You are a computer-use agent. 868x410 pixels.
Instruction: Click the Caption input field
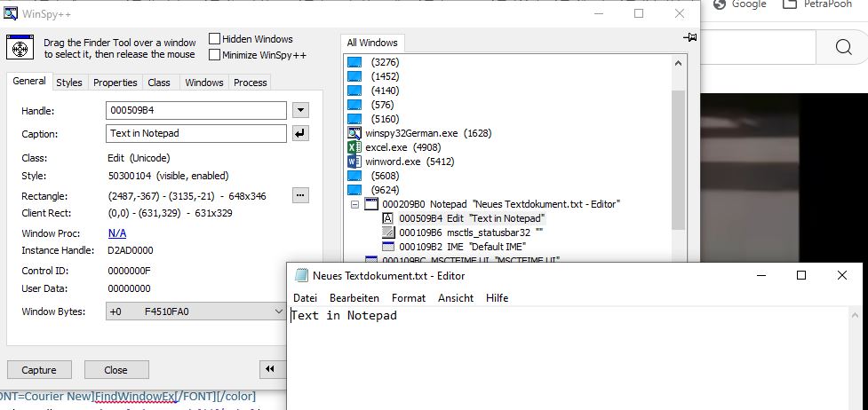point(196,133)
